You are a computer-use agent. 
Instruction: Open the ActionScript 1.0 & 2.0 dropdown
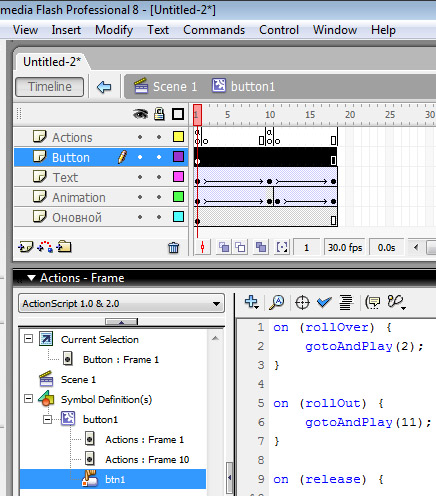point(122,303)
